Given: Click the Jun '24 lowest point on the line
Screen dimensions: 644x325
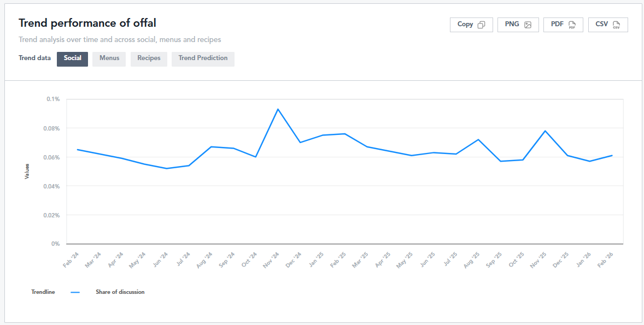Looking at the screenshot, I should 166,168.
